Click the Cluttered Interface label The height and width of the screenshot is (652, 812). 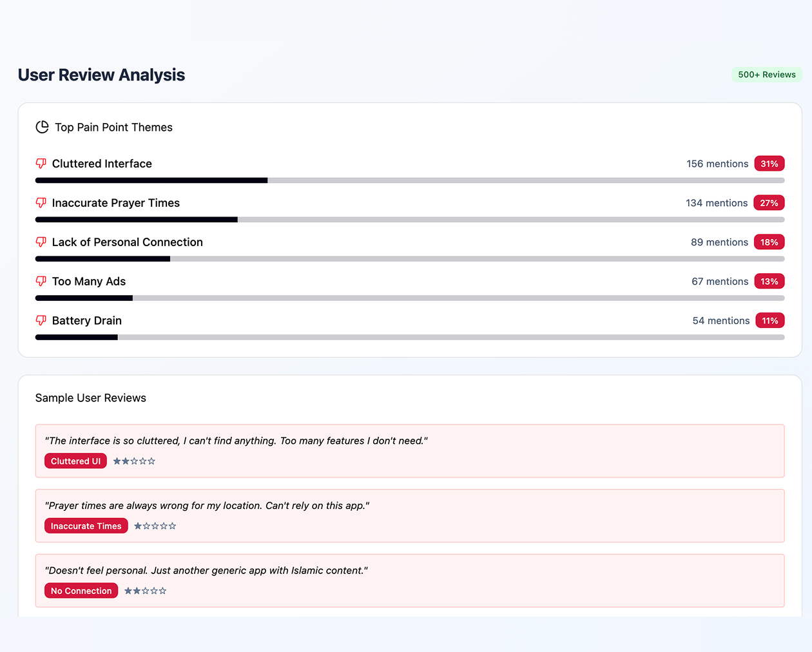point(102,164)
